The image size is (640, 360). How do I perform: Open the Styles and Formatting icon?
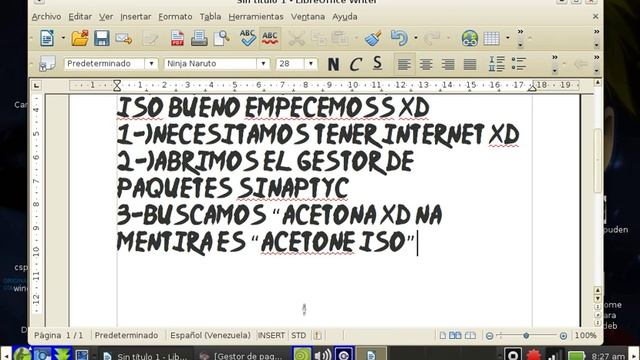(47, 64)
